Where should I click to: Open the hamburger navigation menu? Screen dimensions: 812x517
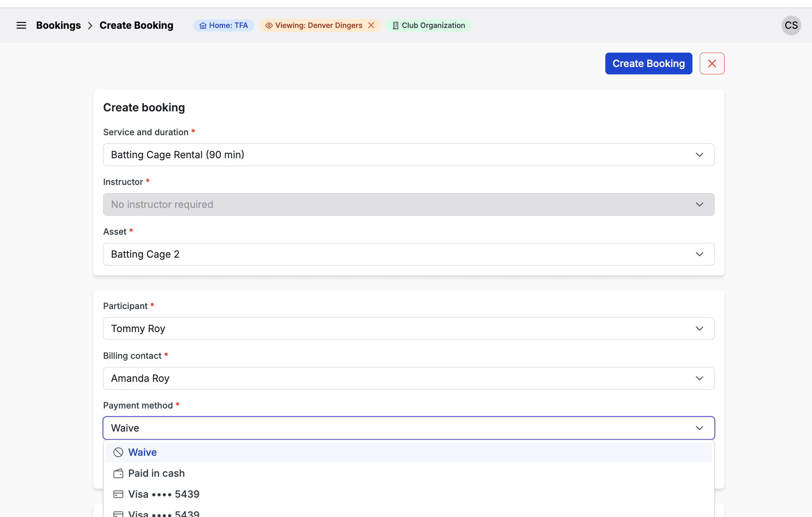click(21, 25)
